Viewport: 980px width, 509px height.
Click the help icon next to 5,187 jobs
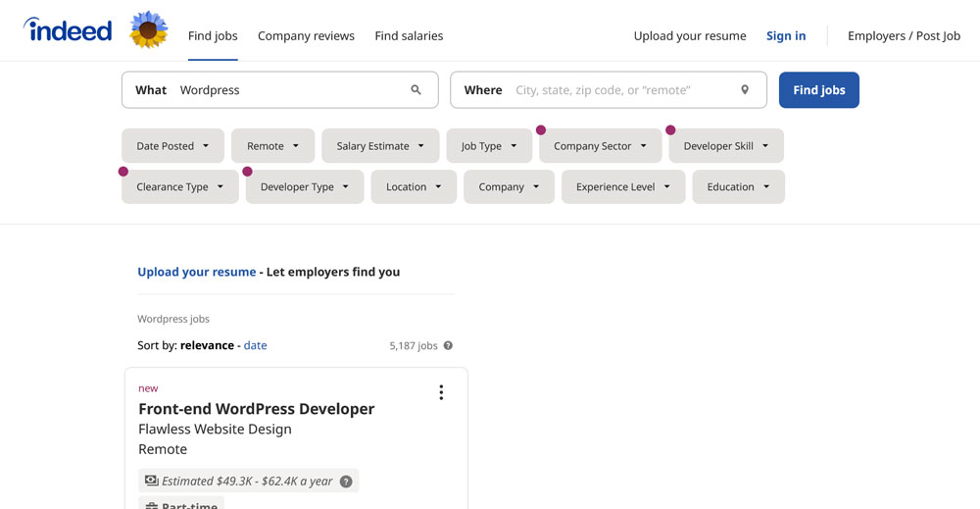point(448,346)
